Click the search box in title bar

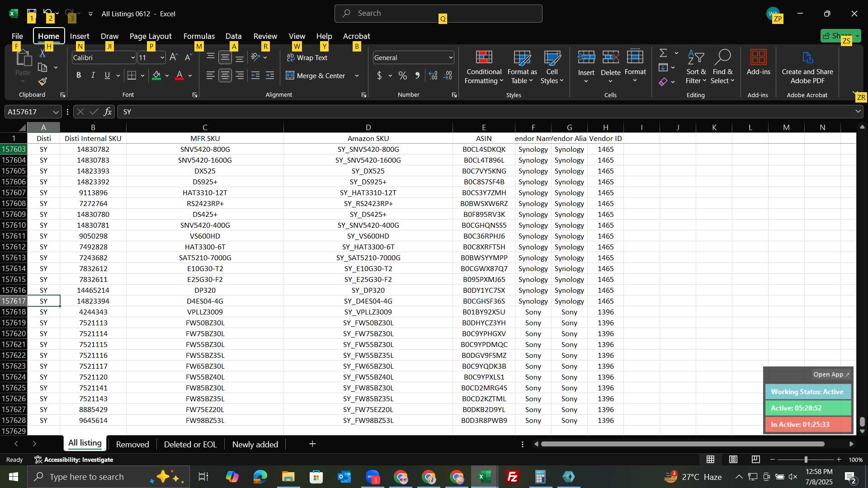click(x=438, y=14)
